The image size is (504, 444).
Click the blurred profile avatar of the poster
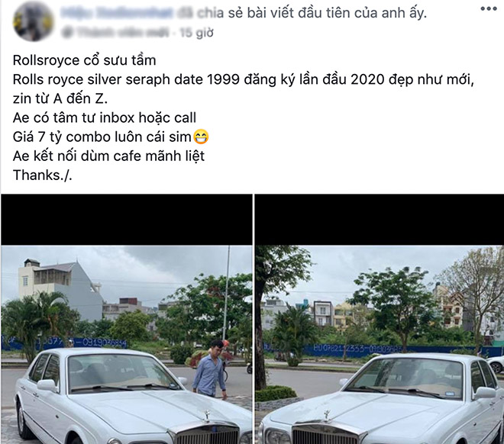[33, 21]
